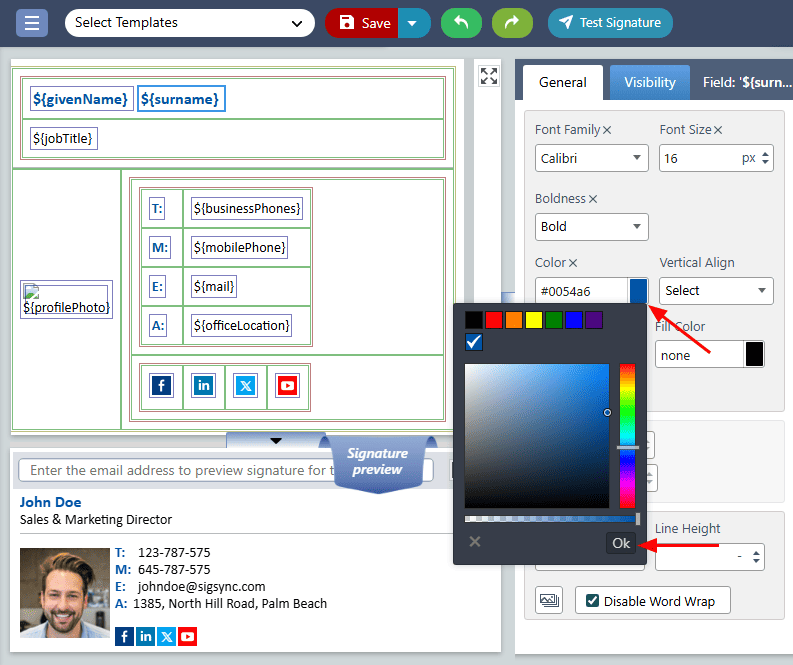Select the Facebook icon in template
793x665 pixels.
pos(161,386)
